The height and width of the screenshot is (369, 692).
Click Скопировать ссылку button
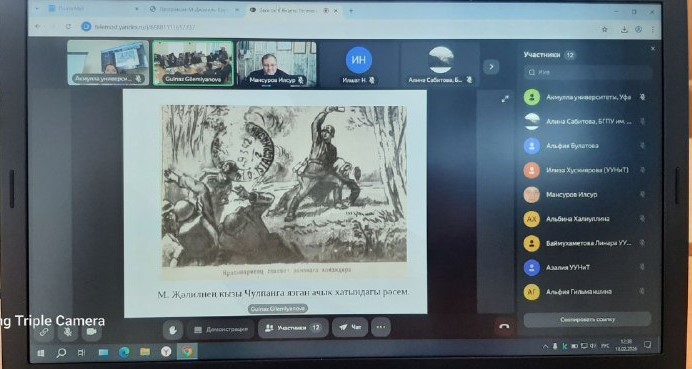point(587,320)
